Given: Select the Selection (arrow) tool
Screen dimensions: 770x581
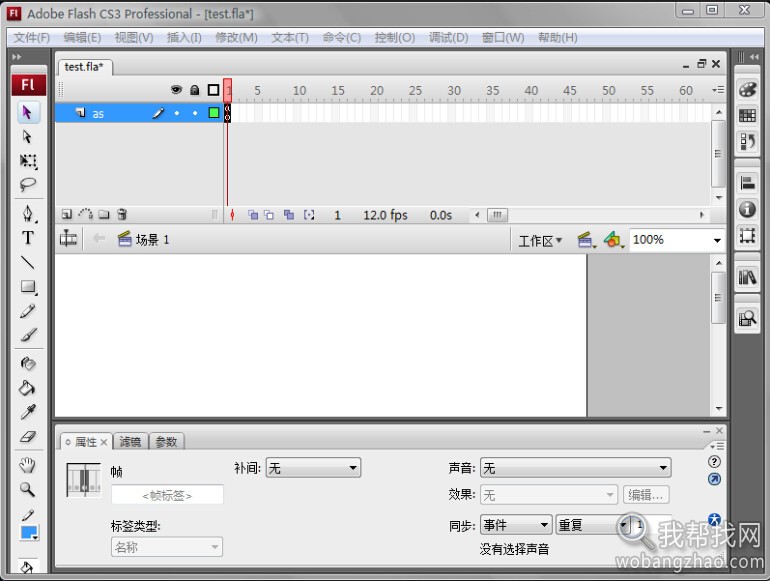Looking at the screenshot, I should (28, 112).
